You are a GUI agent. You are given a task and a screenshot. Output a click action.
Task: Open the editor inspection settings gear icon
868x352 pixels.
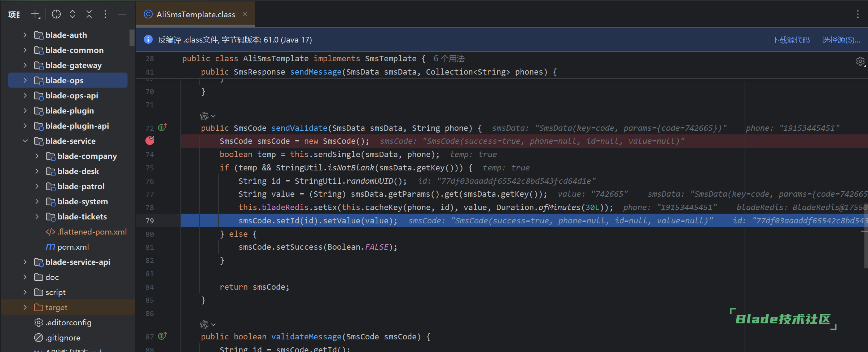coord(860,61)
